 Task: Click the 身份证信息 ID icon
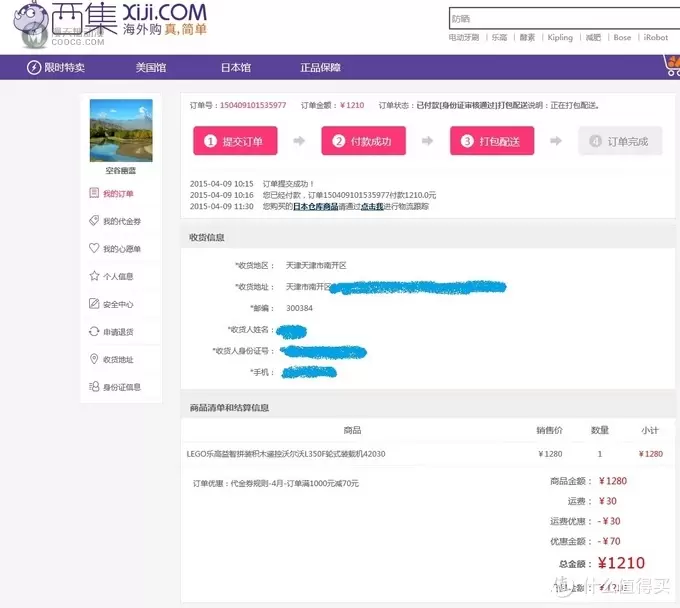pyautogui.click(x=94, y=386)
